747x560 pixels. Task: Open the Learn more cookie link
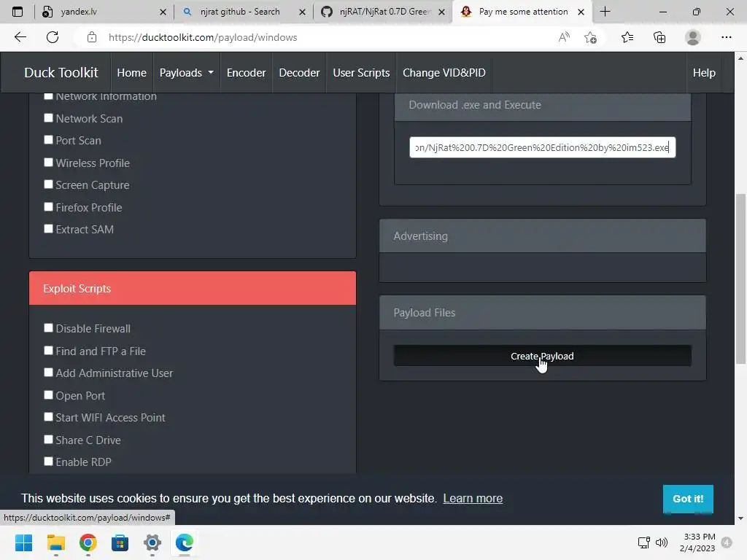click(473, 499)
